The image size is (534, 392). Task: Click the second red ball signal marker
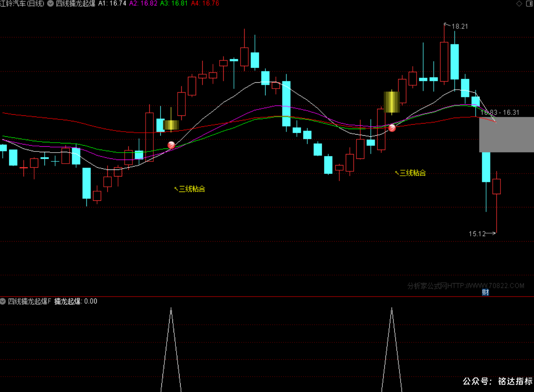coord(392,128)
